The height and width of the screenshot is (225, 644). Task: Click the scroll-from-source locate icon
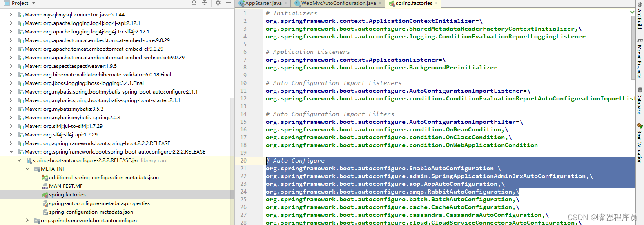pyautogui.click(x=194, y=3)
